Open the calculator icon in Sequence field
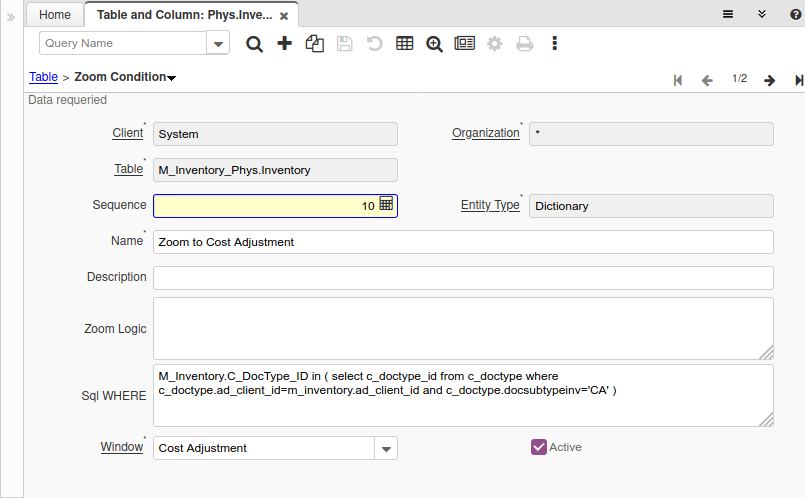Viewport: 805px width, 498px height. 387,205
